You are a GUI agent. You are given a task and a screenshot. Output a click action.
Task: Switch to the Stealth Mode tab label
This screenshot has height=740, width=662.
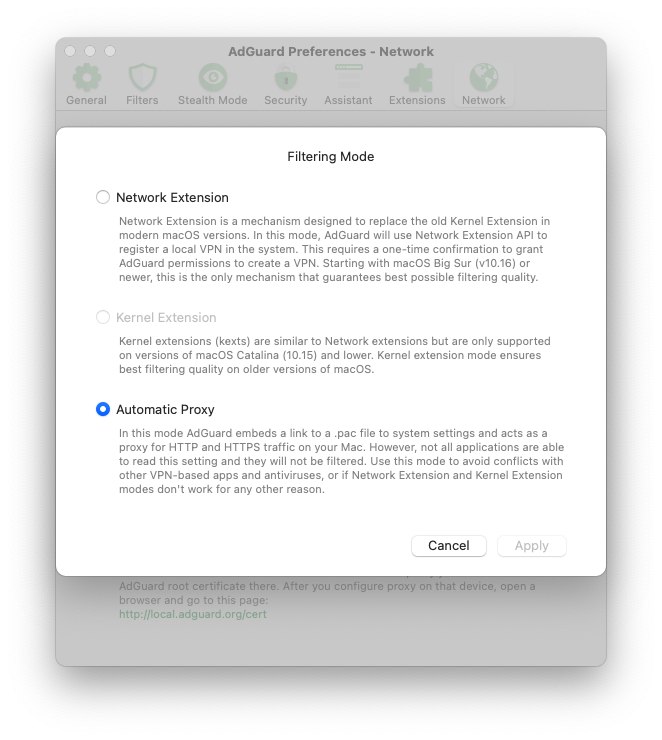click(x=213, y=100)
